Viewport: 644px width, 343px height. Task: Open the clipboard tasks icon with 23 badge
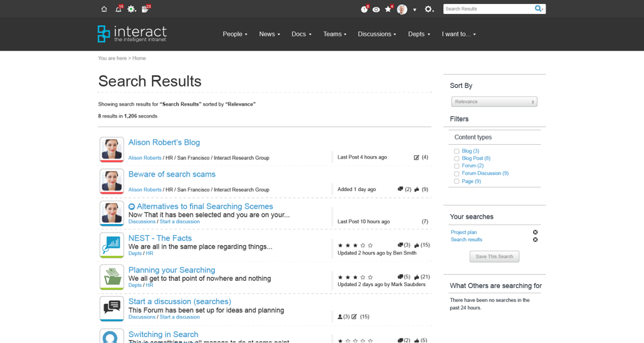(145, 9)
